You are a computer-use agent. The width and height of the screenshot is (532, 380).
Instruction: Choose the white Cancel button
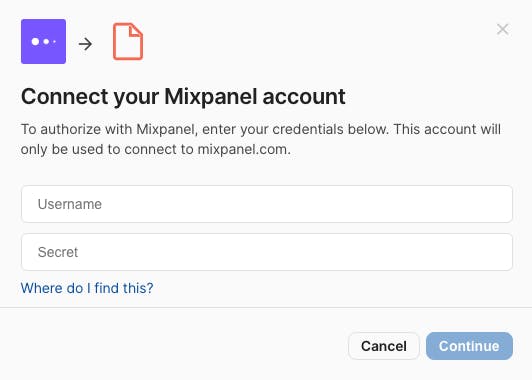coord(384,346)
